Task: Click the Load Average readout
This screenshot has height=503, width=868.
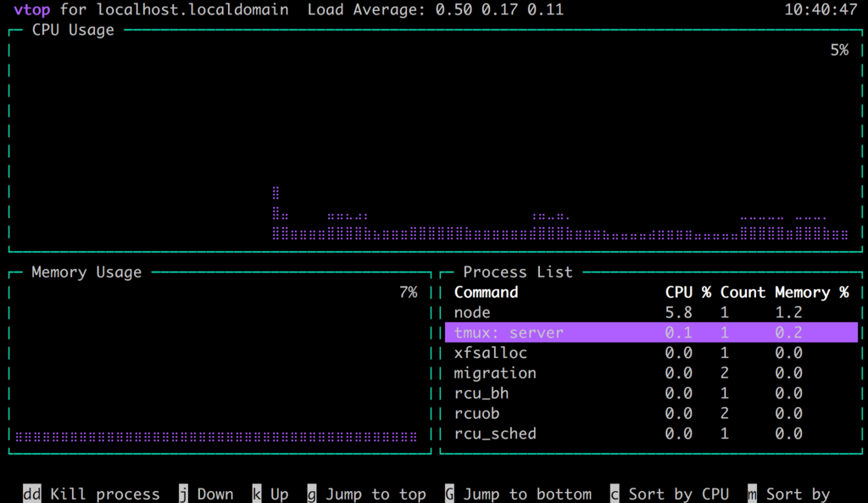Action: point(435,9)
